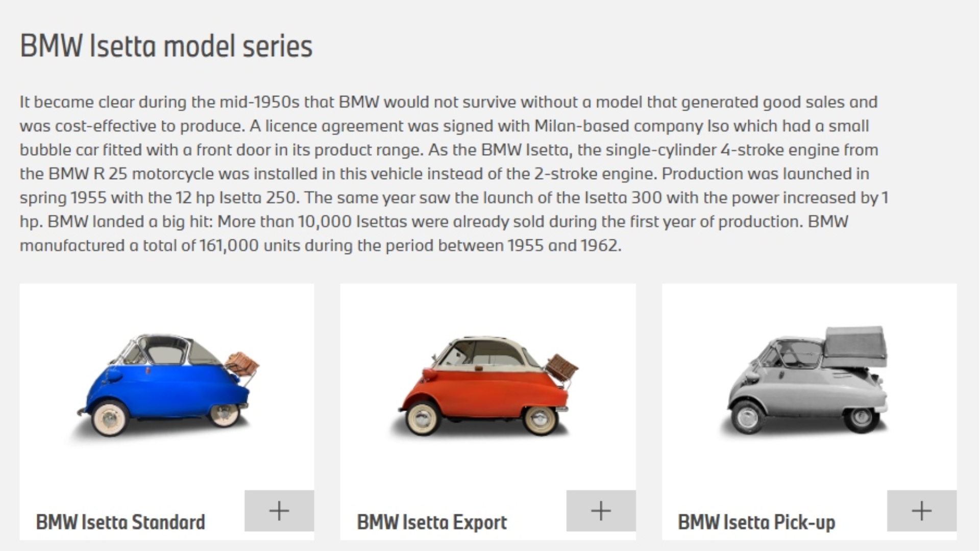
Task: Select the BMW Isetta Export label
Action: click(x=432, y=522)
